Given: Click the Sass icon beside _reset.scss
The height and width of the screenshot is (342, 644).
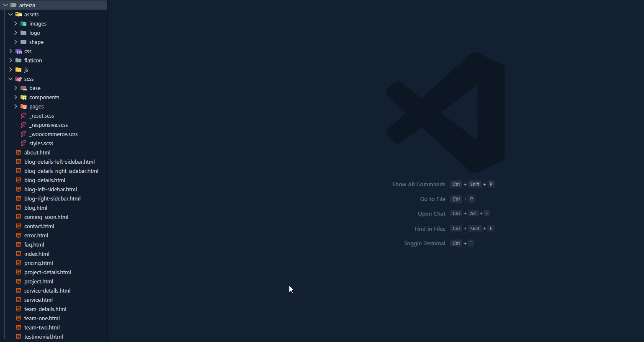Looking at the screenshot, I should tap(23, 116).
